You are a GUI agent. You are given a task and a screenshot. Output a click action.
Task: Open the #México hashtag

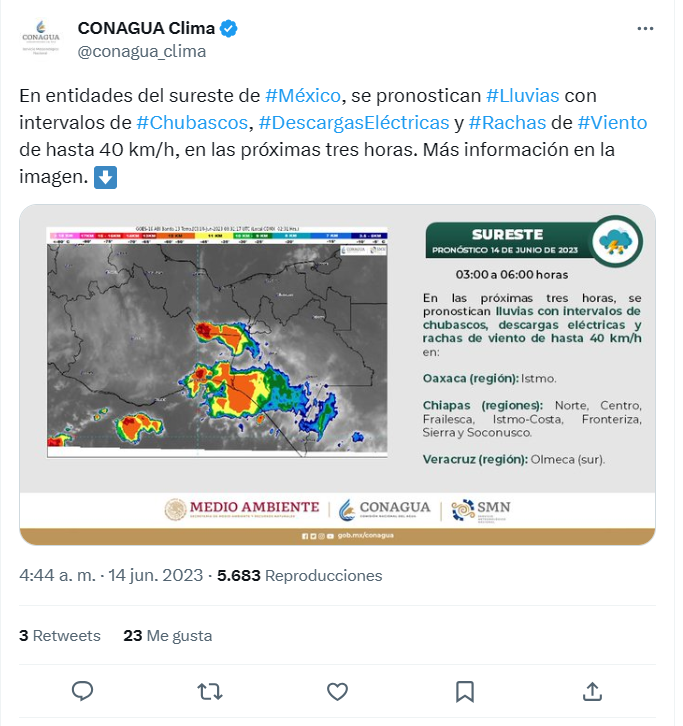click(304, 97)
